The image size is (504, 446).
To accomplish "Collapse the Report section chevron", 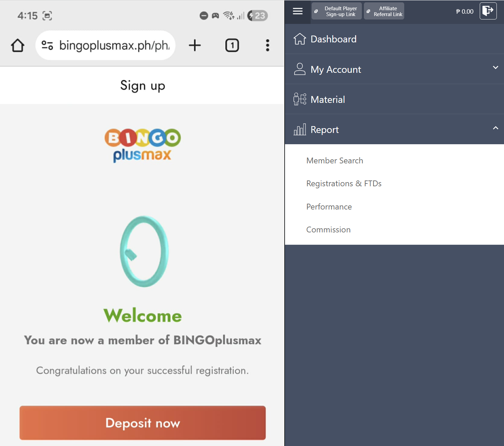I will pos(495,128).
